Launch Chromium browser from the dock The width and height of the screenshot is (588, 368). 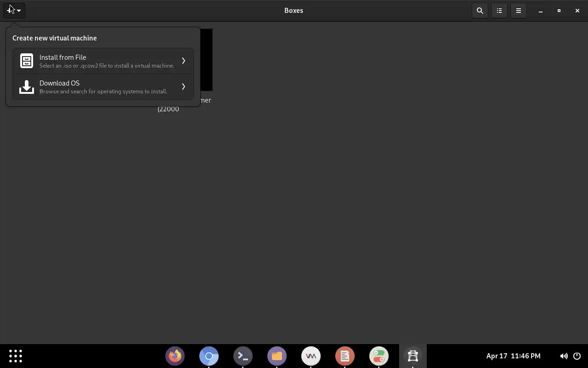pos(209,356)
